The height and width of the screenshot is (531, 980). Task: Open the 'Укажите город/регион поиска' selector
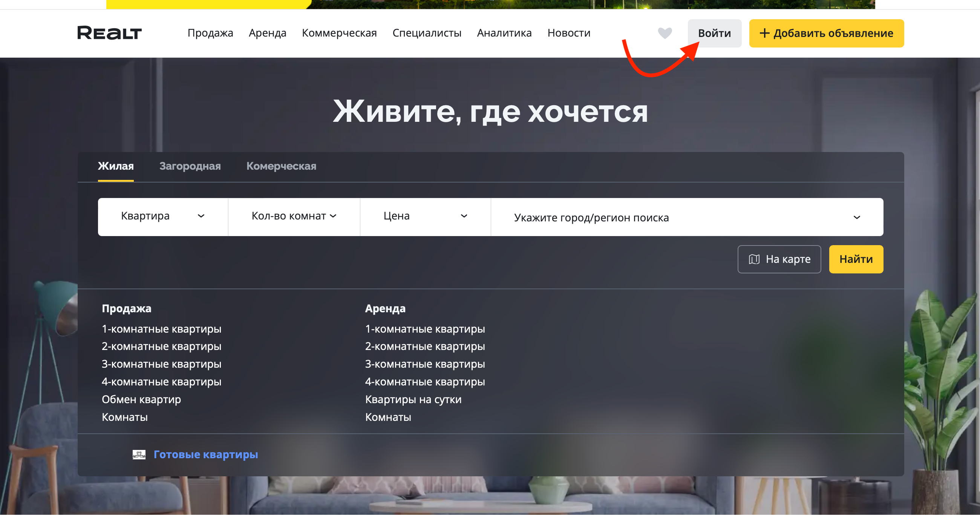coord(687,217)
